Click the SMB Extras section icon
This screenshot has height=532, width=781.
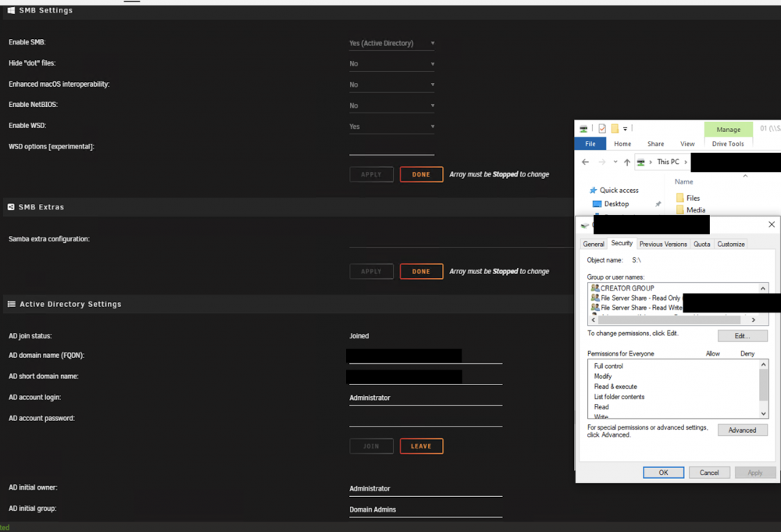tap(11, 207)
